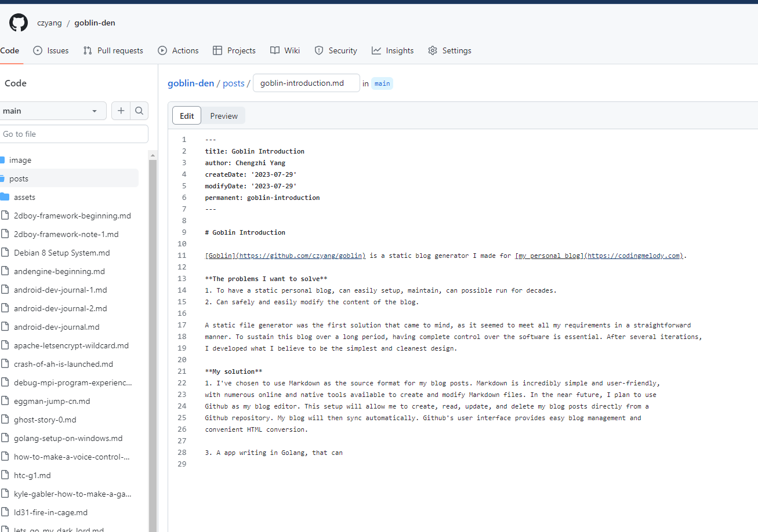Click the search magnifier icon in sidebar
Screen dimensions: 758x532
[139, 111]
